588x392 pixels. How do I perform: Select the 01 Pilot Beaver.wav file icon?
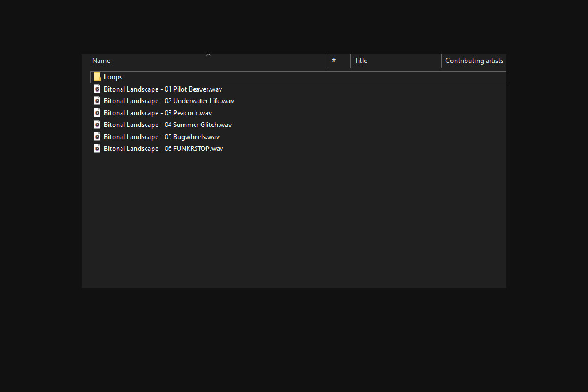point(97,89)
